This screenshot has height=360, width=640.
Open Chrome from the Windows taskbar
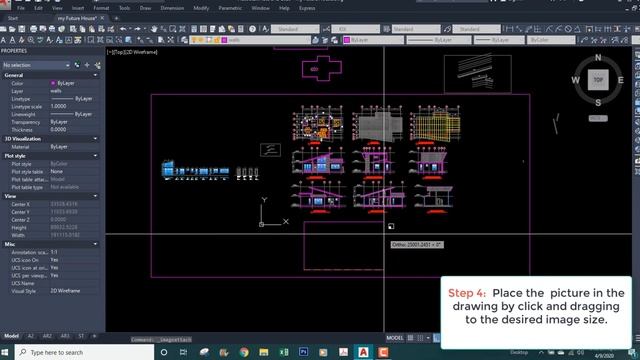click(x=244, y=352)
